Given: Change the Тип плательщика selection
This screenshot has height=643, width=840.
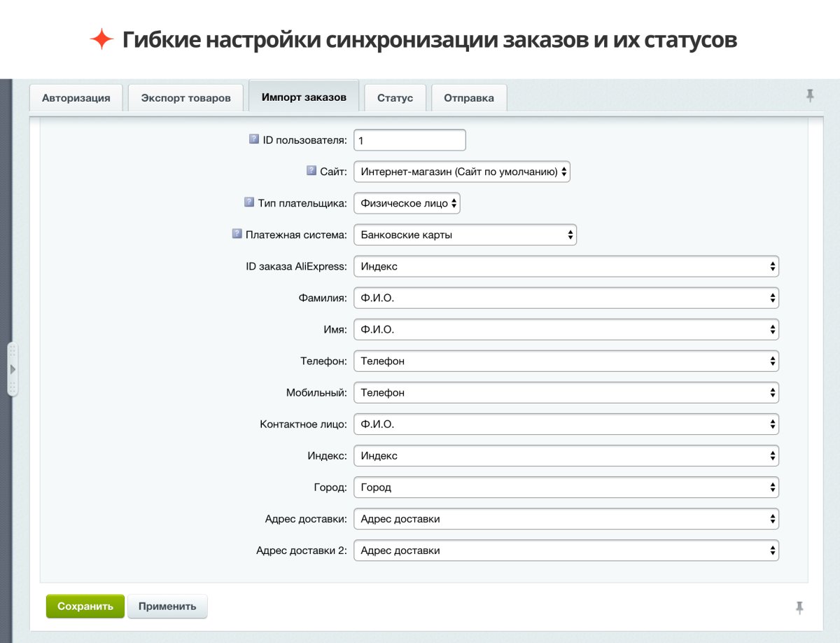Looking at the screenshot, I should [407, 203].
